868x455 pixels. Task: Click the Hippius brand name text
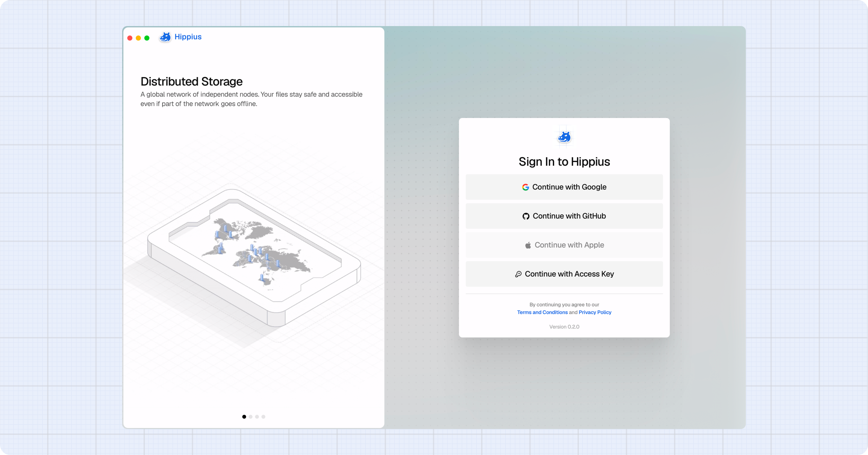tap(188, 37)
